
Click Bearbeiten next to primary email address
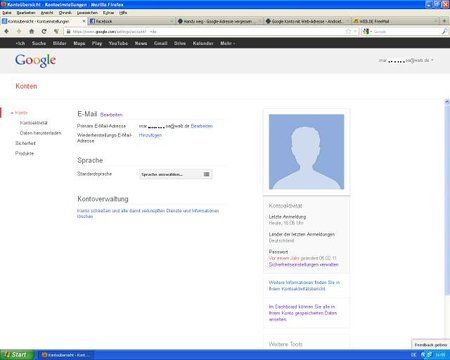pos(202,126)
